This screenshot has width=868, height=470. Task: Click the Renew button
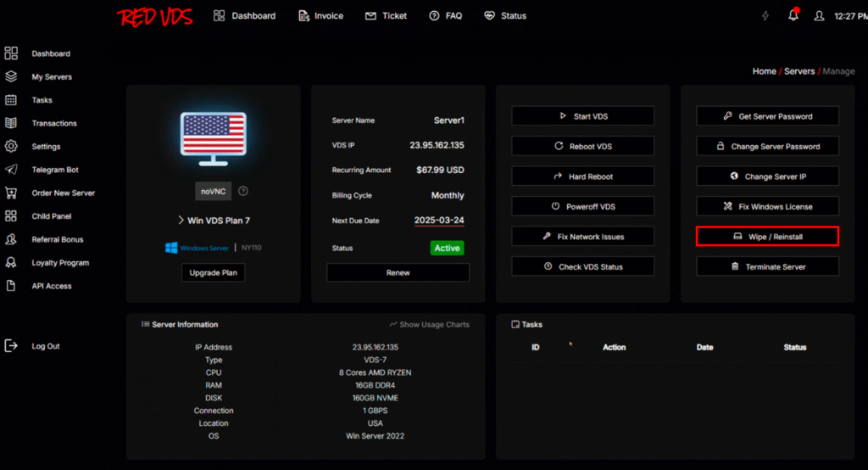(x=398, y=272)
